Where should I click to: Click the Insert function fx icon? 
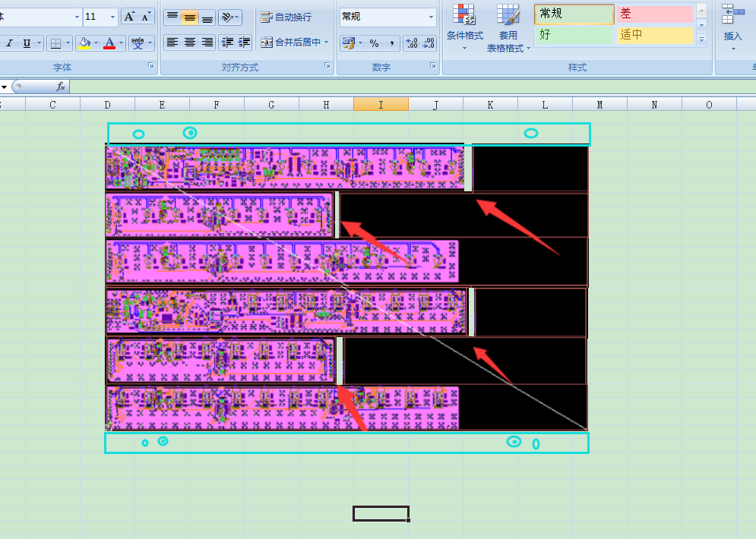[61, 87]
